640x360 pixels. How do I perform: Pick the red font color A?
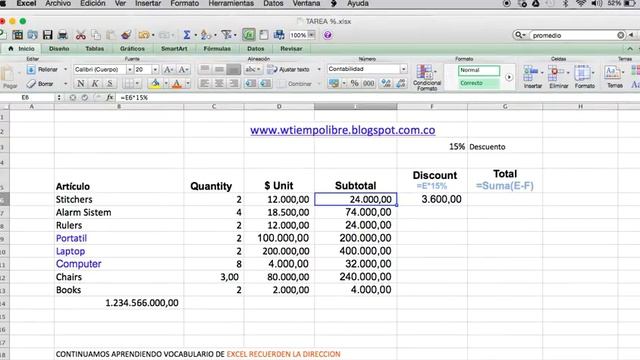coord(177,84)
